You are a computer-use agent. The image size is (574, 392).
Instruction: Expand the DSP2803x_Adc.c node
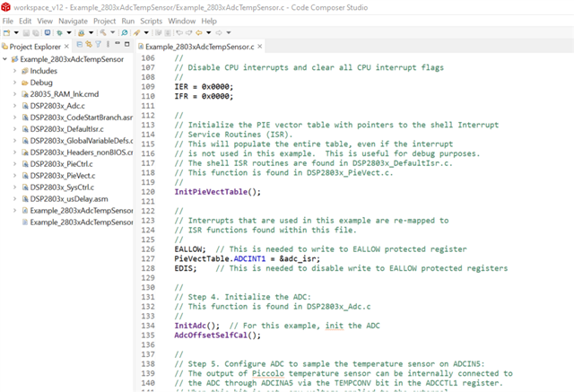14,106
